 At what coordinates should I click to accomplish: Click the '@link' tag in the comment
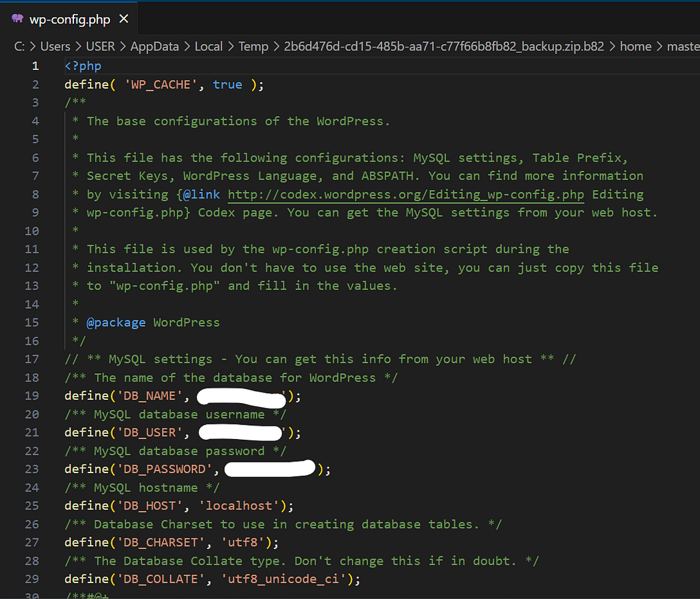[201, 195]
